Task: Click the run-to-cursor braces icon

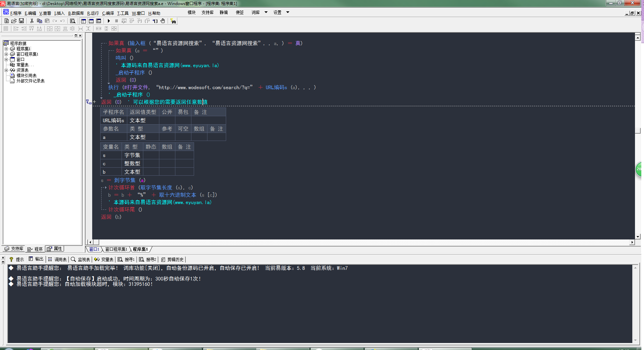Action: click(155, 21)
